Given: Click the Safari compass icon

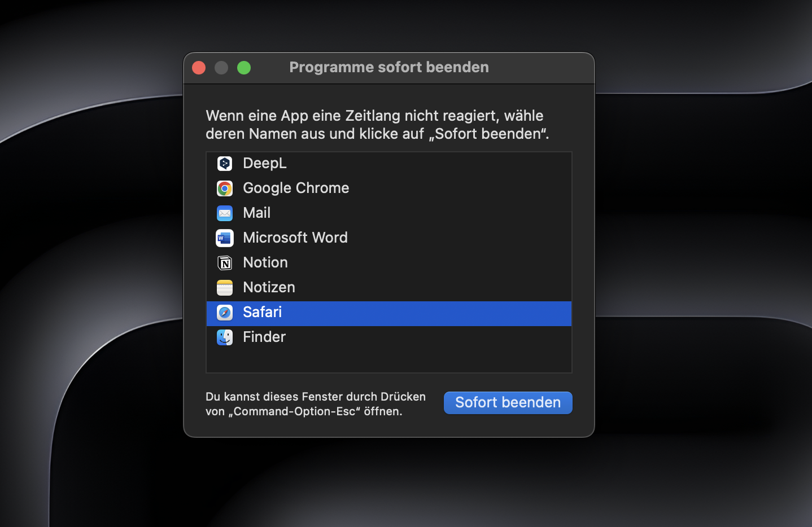Looking at the screenshot, I should pos(225,313).
